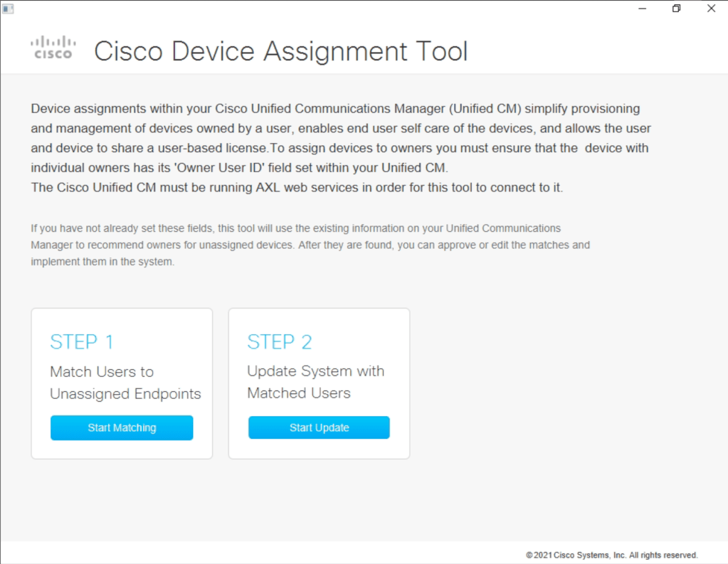The height and width of the screenshot is (564, 728).
Task: Click the "Cisco Device Assignment Tool" title
Action: [281, 52]
